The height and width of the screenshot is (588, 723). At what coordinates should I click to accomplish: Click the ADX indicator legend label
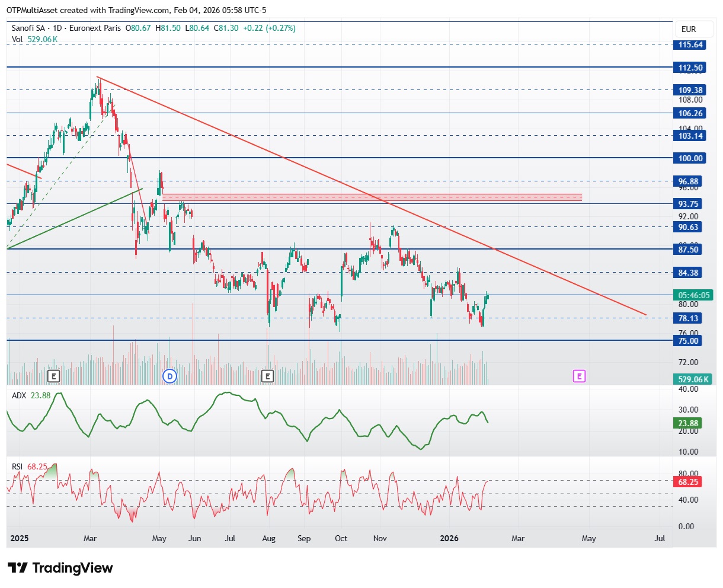pyautogui.click(x=19, y=396)
